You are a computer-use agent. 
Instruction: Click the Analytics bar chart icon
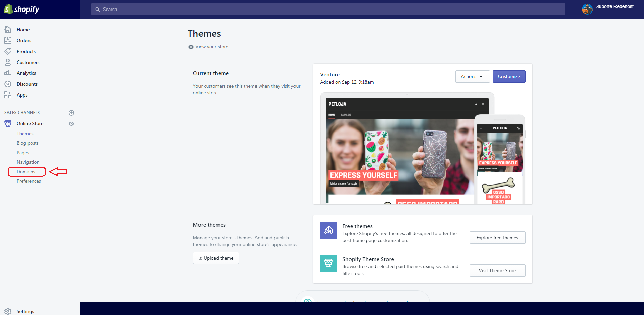8,73
